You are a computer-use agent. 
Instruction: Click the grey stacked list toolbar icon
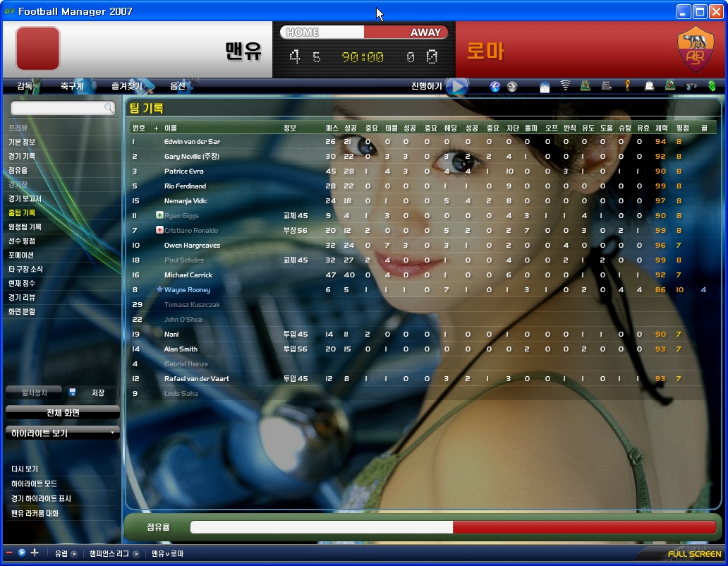tap(607, 85)
